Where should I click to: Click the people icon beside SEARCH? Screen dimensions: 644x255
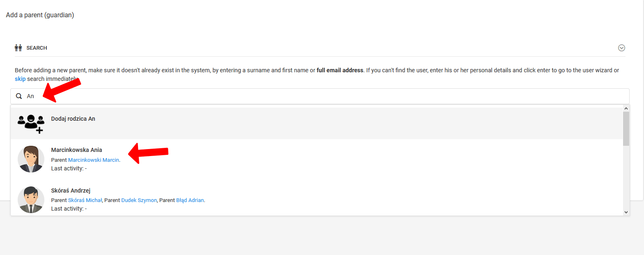pos(18,48)
